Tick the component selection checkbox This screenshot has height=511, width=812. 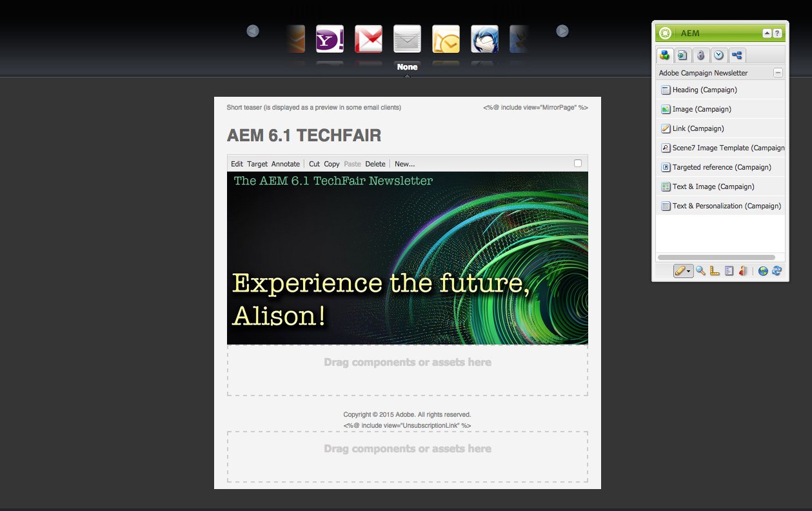click(578, 163)
